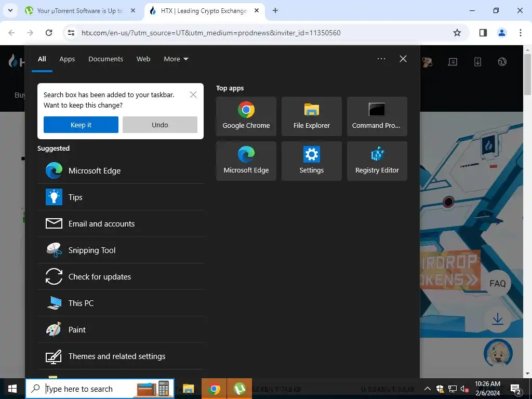Viewport: 532px width, 399px height.
Task: Click the Undo button
Action: click(x=160, y=125)
